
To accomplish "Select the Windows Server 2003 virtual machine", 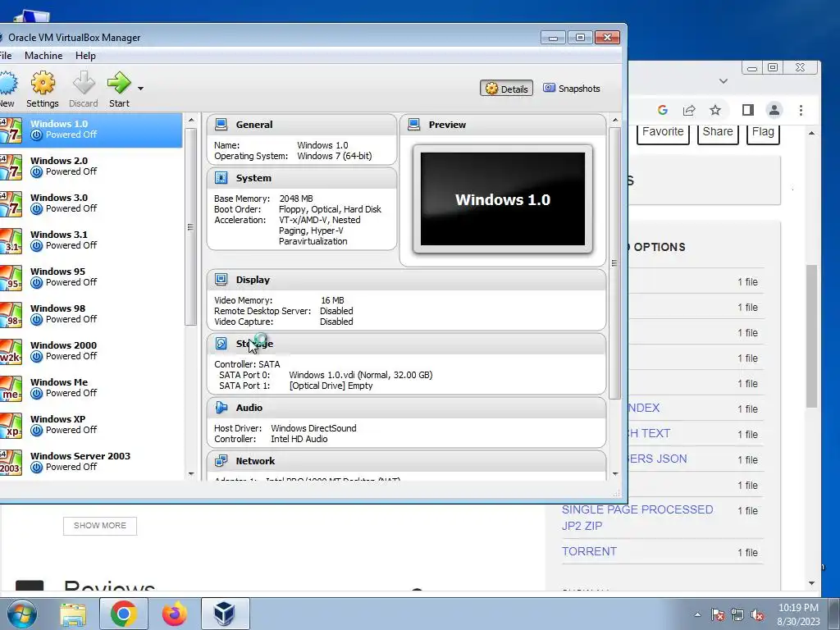I will coord(91,463).
